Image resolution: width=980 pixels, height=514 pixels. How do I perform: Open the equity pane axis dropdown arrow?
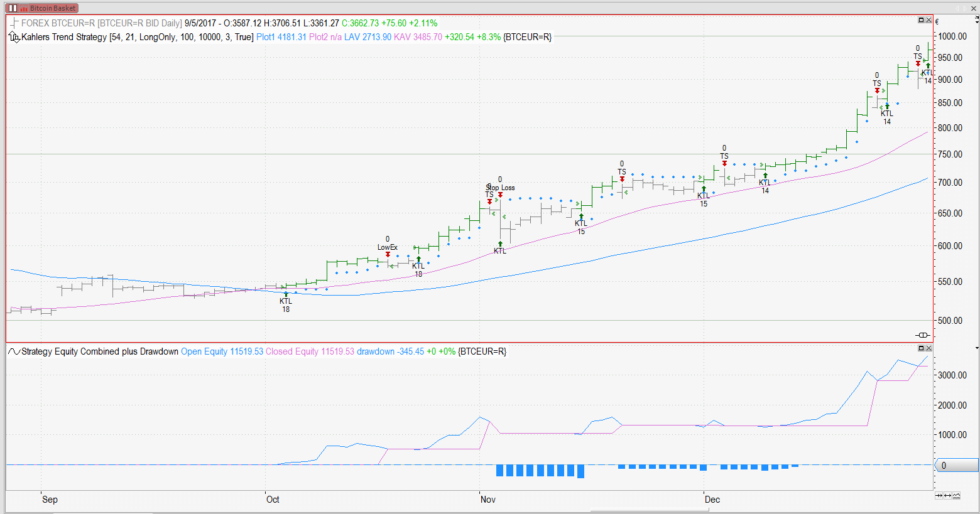[x=976, y=348]
